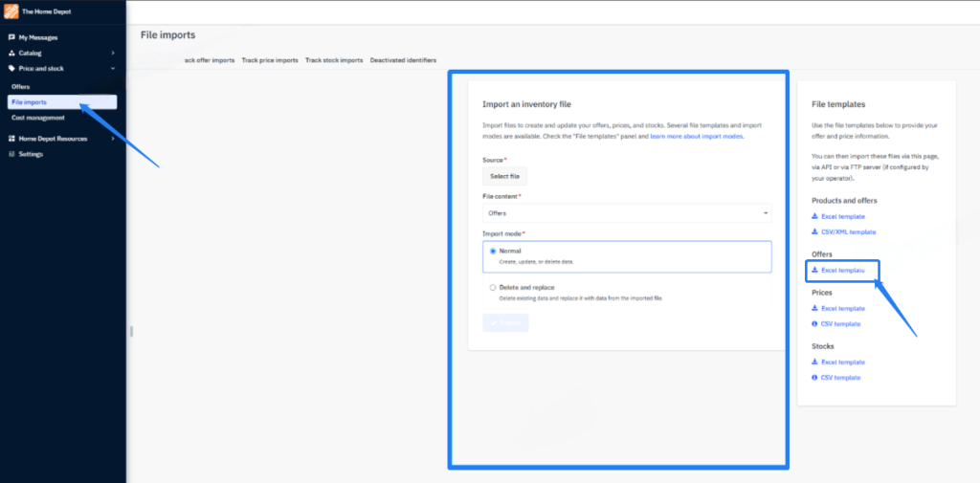This screenshot has height=483, width=980.
Task: Click info icon beside Stocks CSV template
Action: pos(814,378)
